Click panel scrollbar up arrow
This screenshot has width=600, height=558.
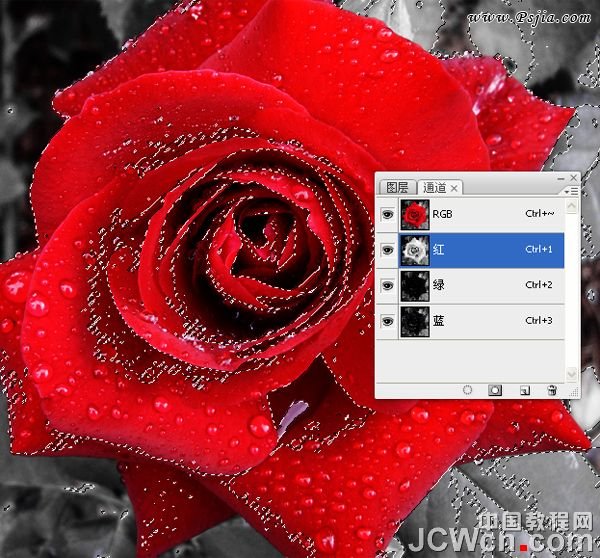(x=571, y=206)
